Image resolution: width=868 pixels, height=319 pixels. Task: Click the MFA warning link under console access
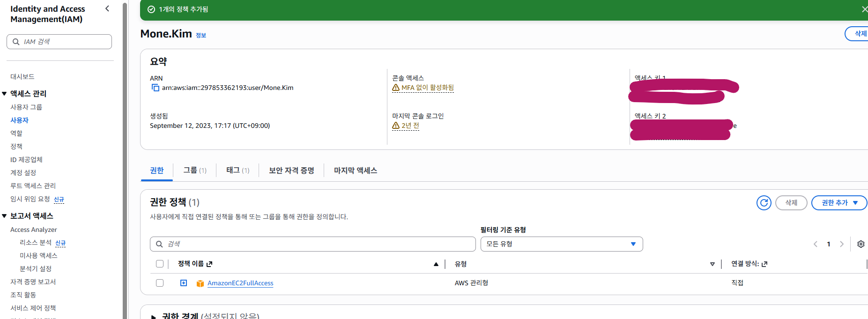pyautogui.click(x=427, y=88)
